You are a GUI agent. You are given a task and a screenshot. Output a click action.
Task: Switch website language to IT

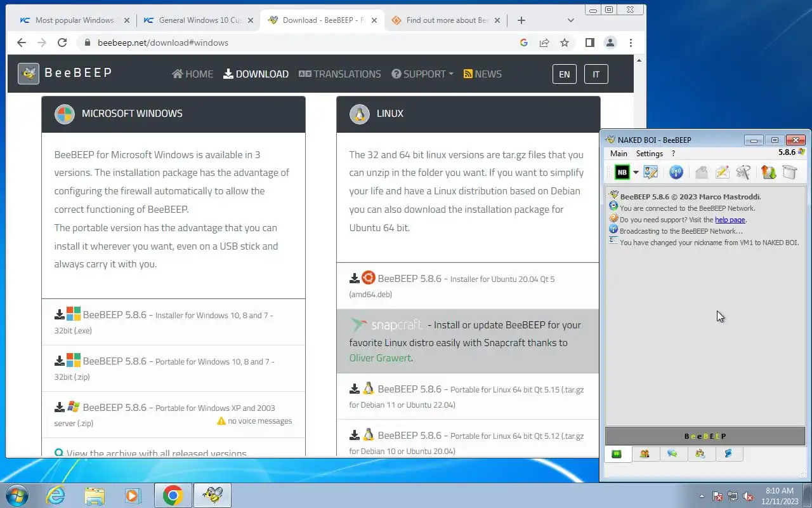click(596, 74)
